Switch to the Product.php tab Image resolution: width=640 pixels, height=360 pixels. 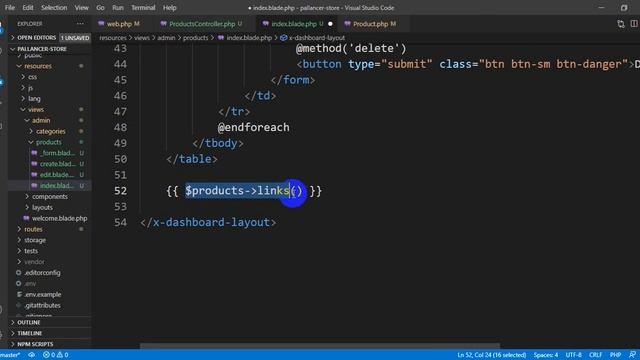click(371, 24)
